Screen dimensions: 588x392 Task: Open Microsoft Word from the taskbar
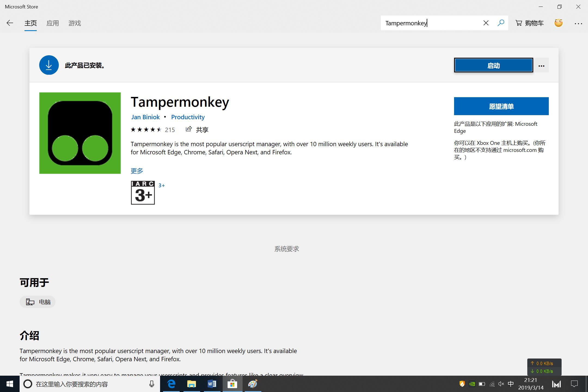pyautogui.click(x=212, y=384)
